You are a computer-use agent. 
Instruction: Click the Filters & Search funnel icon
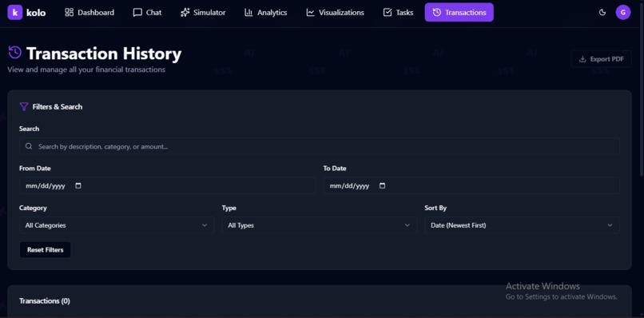[24, 107]
